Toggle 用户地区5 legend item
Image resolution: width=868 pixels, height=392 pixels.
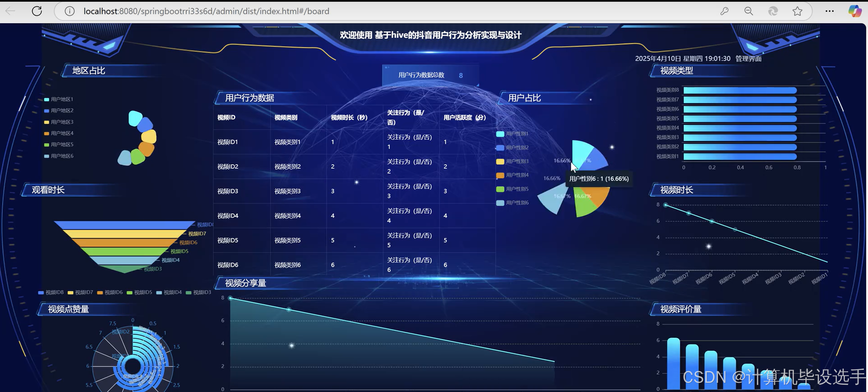point(59,145)
